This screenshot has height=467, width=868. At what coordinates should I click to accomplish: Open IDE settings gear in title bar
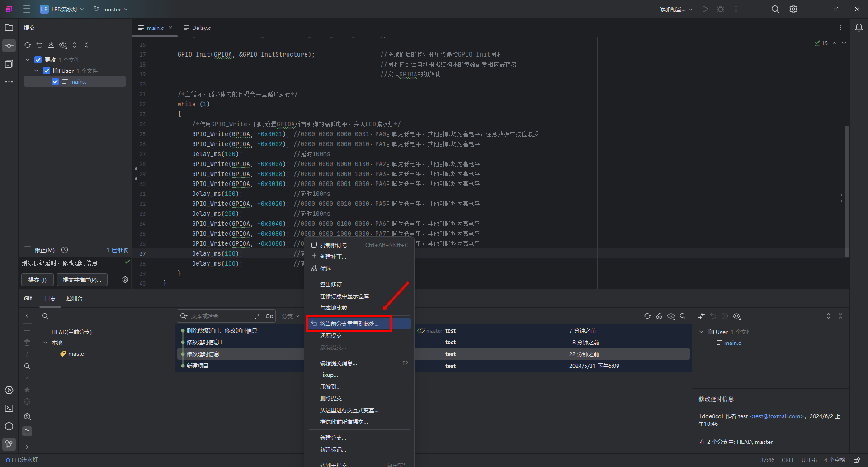793,9
